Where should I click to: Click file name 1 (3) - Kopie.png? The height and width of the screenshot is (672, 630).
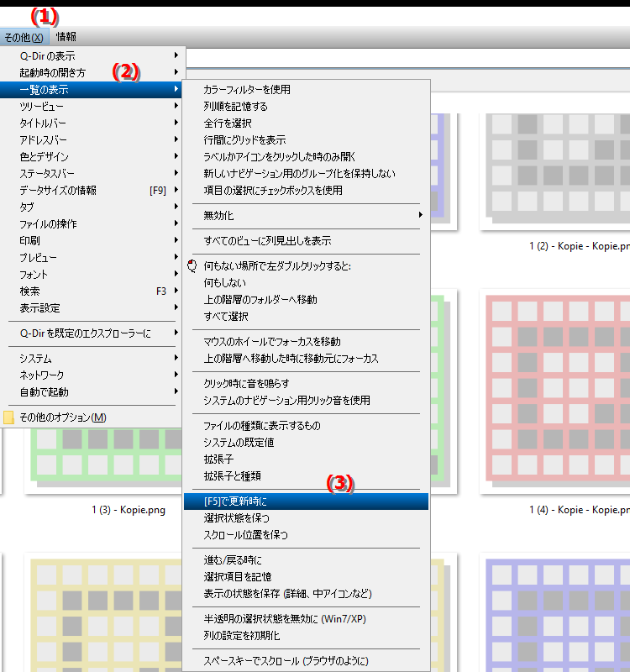click(x=129, y=510)
